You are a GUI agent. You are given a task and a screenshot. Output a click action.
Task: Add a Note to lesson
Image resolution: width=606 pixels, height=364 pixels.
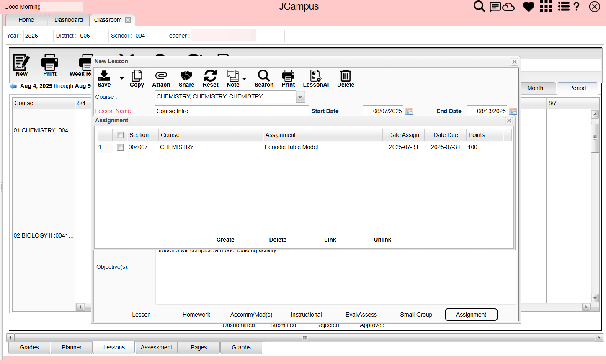(233, 78)
